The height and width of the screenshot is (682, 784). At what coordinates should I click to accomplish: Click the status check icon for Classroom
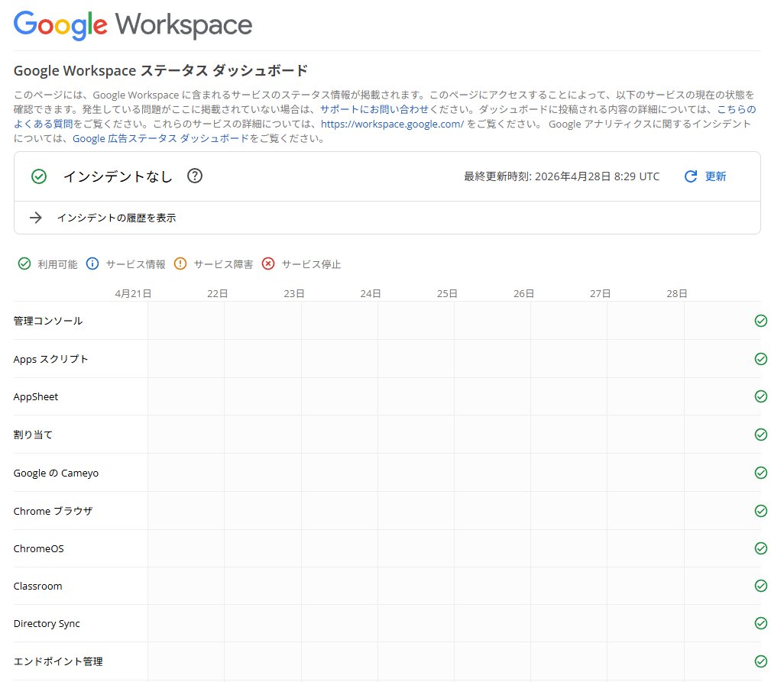[x=760, y=586]
